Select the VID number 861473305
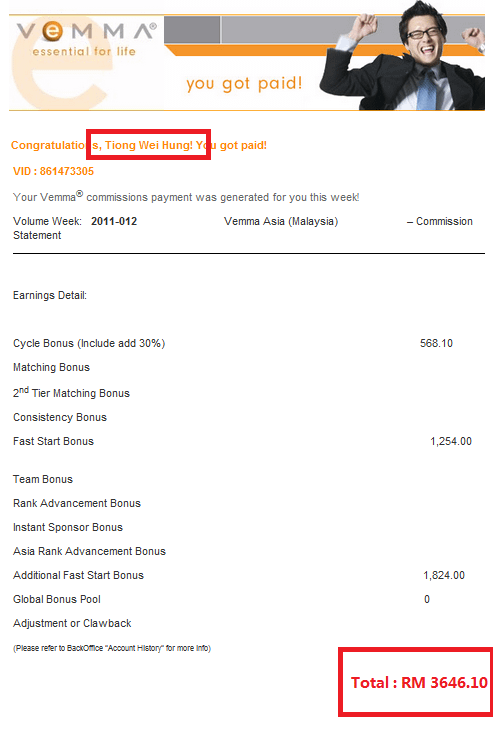The image size is (493, 737). (67, 171)
